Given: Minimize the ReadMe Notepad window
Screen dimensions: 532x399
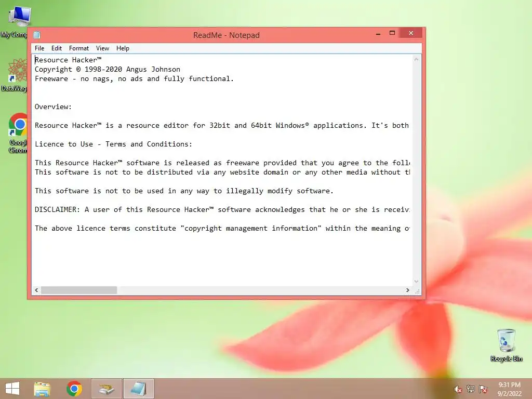Looking at the screenshot, I should tap(378, 33).
